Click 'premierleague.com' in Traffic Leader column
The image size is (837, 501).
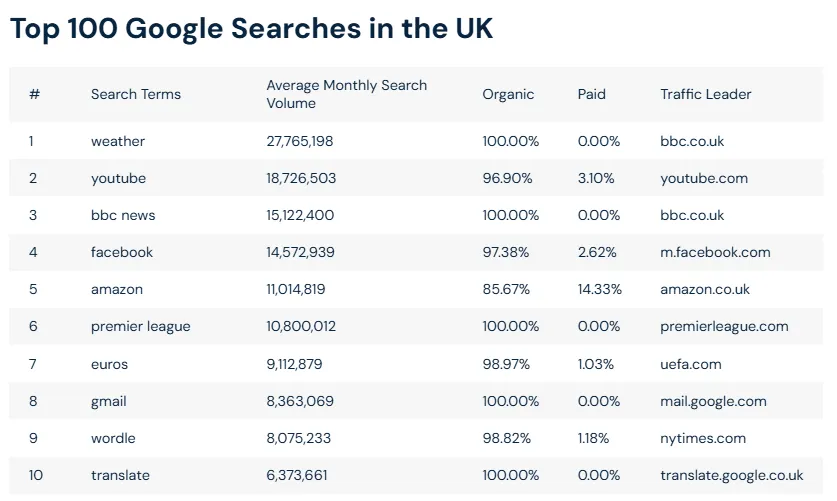click(x=724, y=326)
